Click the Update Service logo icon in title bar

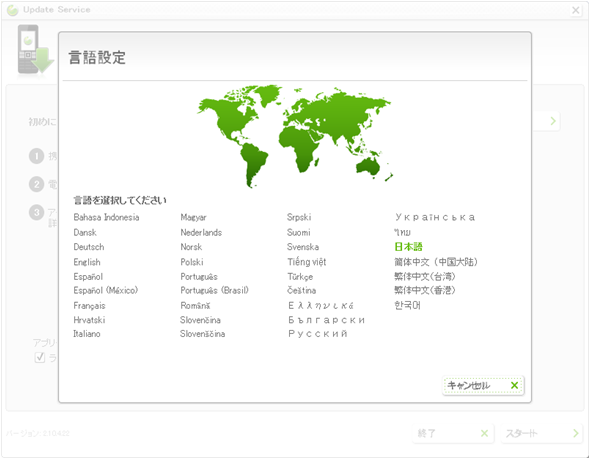pyautogui.click(x=12, y=10)
